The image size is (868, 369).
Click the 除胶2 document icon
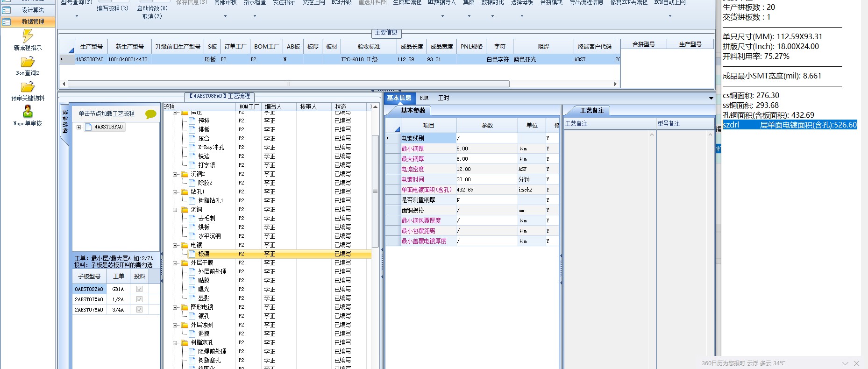coord(192,183)
